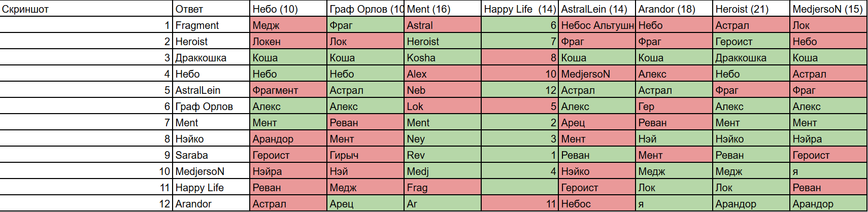Click the 'Небо (10)' column header

coord(288,9)
